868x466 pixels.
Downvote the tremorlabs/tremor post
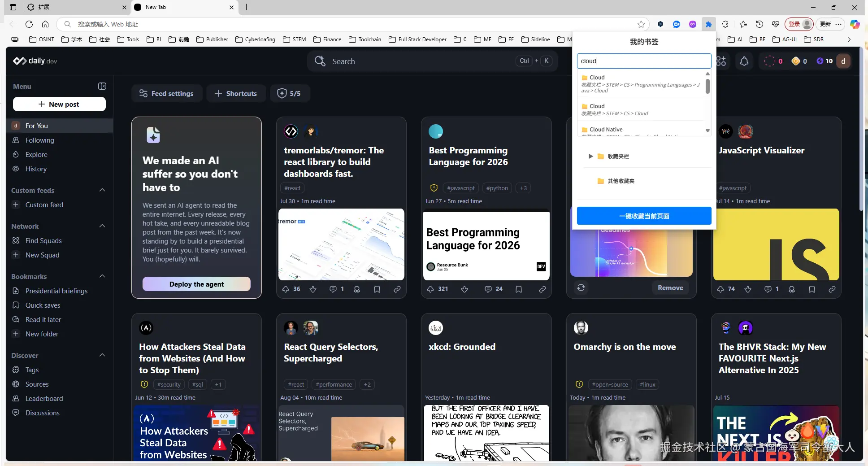click(x=313, y=289)
